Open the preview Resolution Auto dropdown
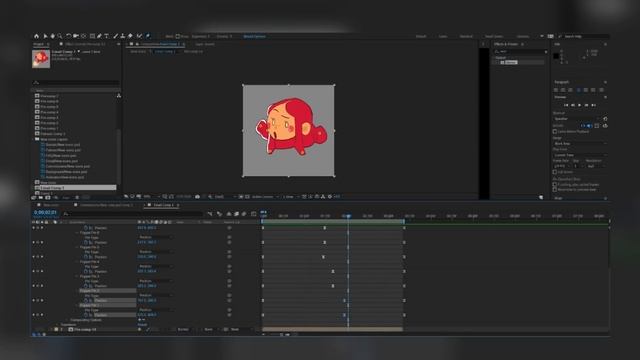The width and height of the screenshot is (640, 360). 596,166
